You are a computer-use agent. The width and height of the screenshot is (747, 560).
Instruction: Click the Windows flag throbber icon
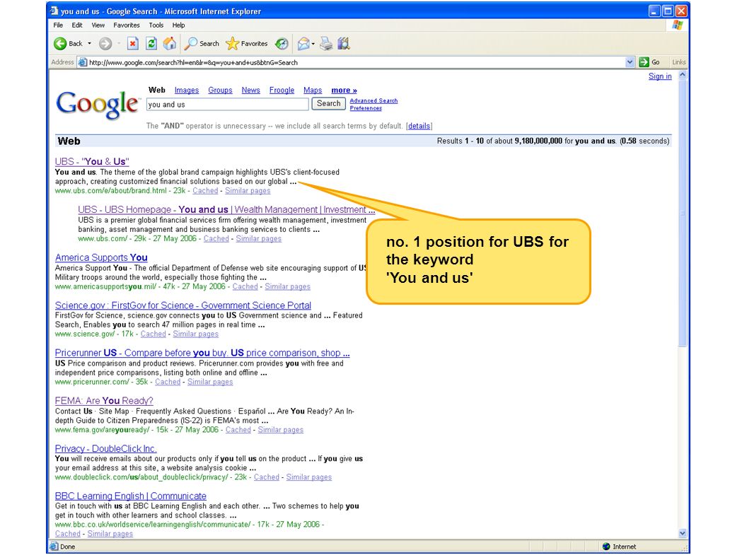pos(678,25)
